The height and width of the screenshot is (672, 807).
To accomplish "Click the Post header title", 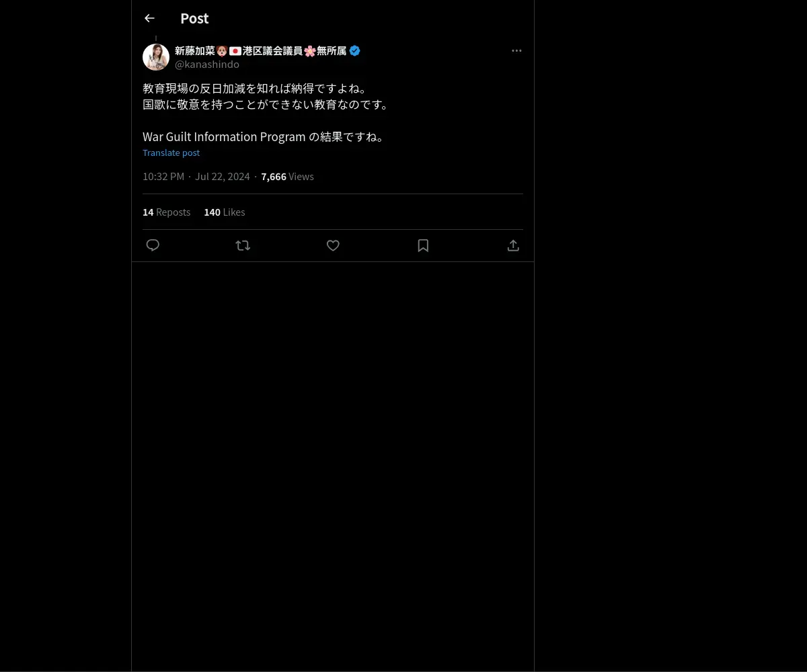I will pyautogui.click(x=194, y=18).
